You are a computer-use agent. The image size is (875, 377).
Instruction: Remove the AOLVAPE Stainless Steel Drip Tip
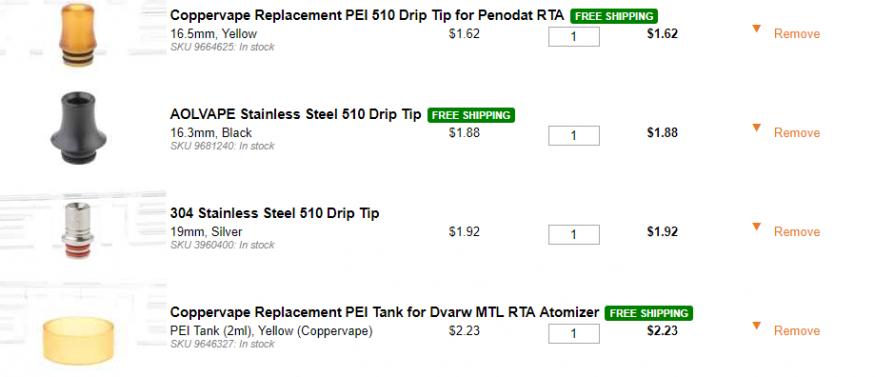coord(797,133)
